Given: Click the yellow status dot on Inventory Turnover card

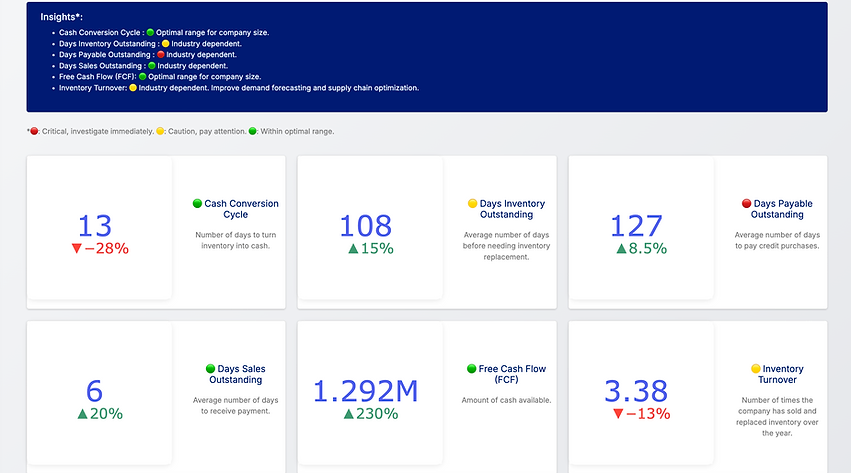Looking at the screenshot, I should click(756, 369).
